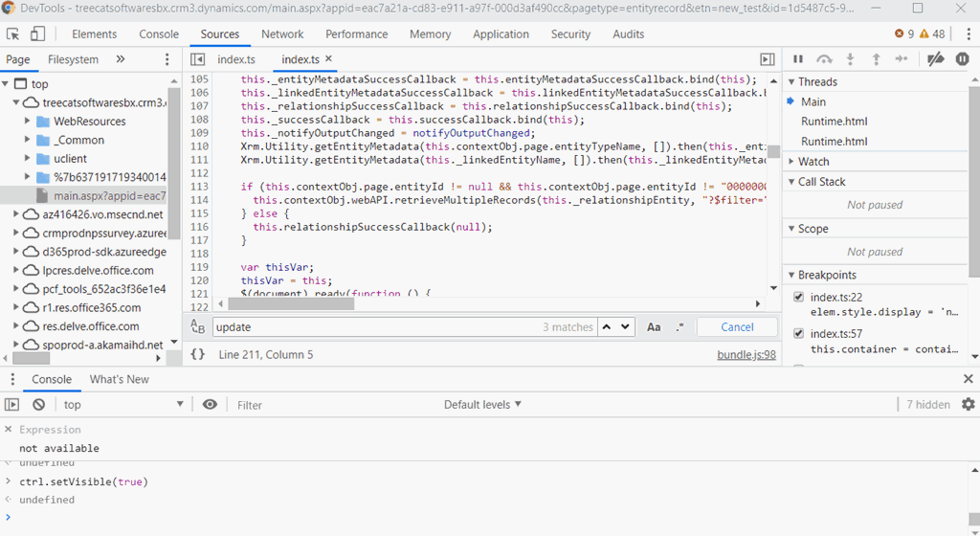Open Default levels log dropdown

(482, 405)
